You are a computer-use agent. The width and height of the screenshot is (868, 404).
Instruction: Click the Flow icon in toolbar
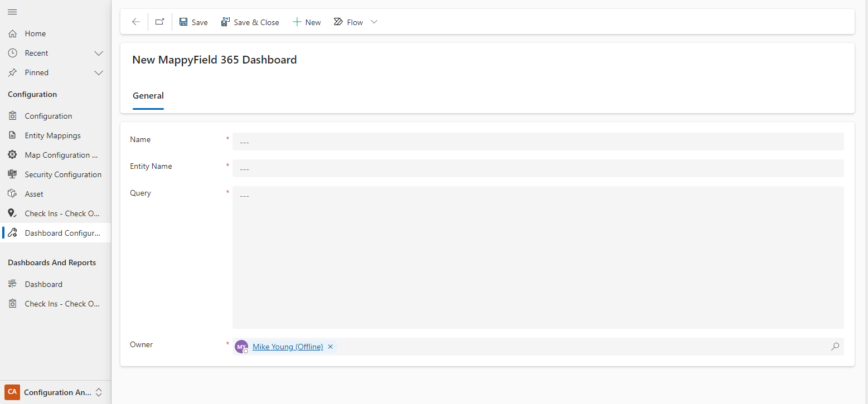point(338,22)
